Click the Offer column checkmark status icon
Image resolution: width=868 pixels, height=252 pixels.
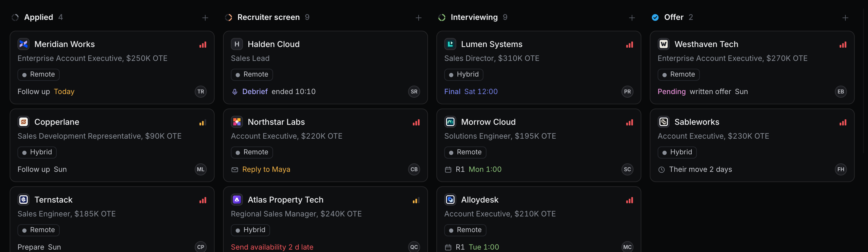(x=655, y=17)
